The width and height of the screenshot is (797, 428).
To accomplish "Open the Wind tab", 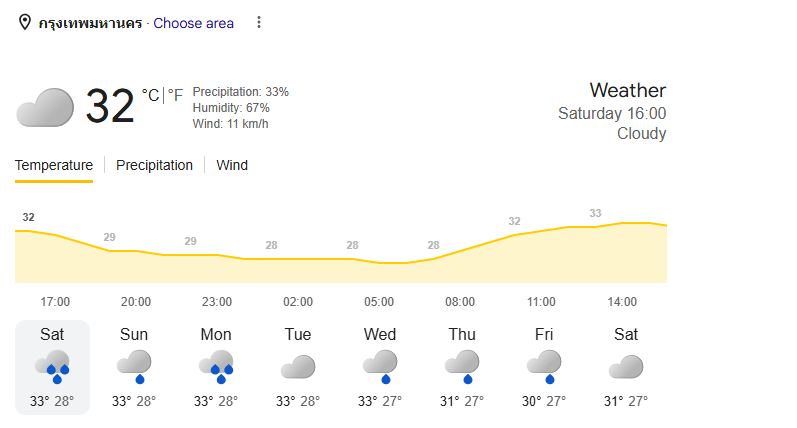I will pyautogui.click(x=232, y=165).
